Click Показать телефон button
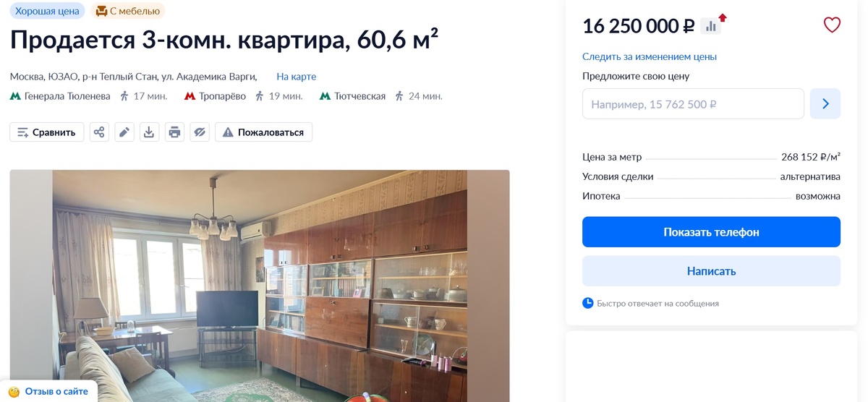Screen dimensions: 868x402 tap(711, 232)
